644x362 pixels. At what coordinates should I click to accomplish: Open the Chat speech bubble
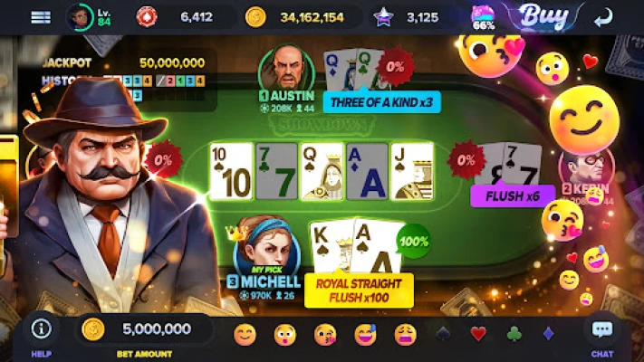(x=602, y=329)
